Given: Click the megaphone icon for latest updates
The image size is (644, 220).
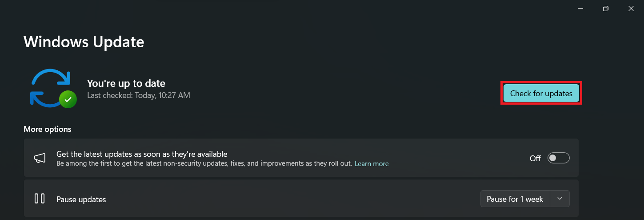Looking at the screenshot, I should click(40, 158).
